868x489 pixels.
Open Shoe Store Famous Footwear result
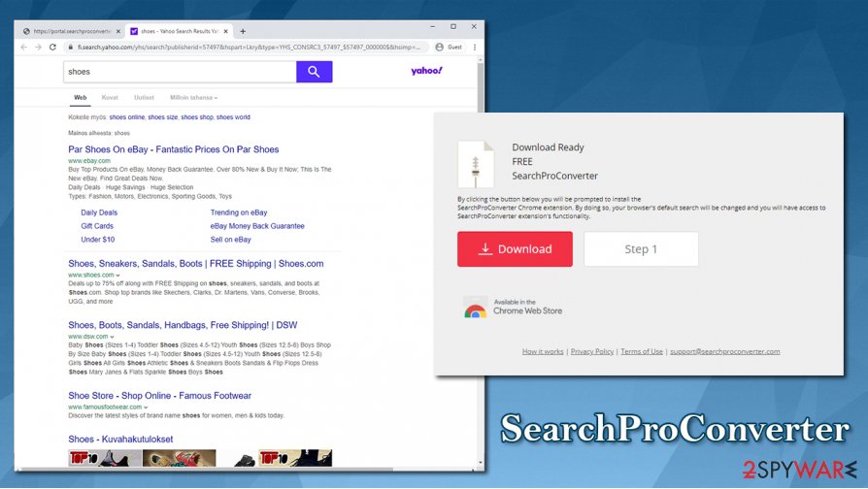[x=159, y=396]
